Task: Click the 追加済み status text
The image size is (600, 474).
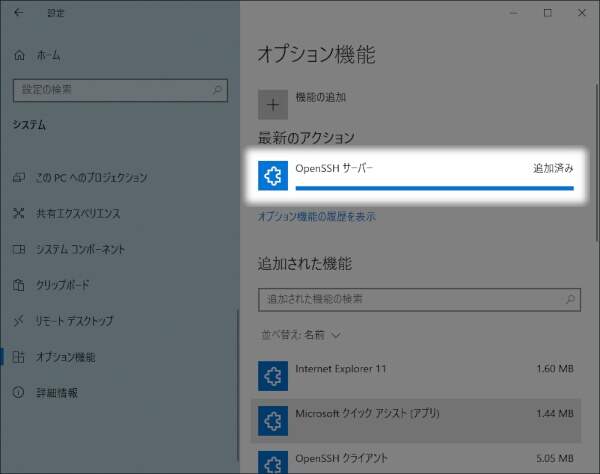Action: (x=553, y=168)
